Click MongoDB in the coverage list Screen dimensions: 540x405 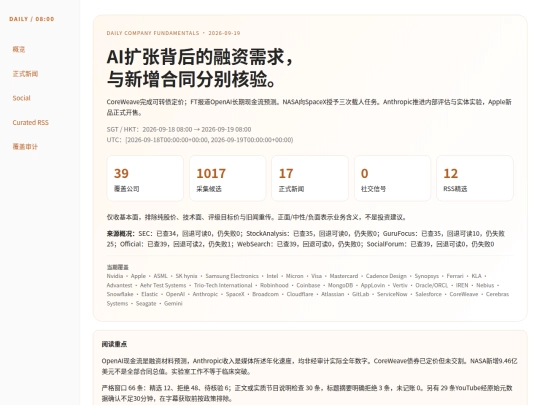click(340, 285)
